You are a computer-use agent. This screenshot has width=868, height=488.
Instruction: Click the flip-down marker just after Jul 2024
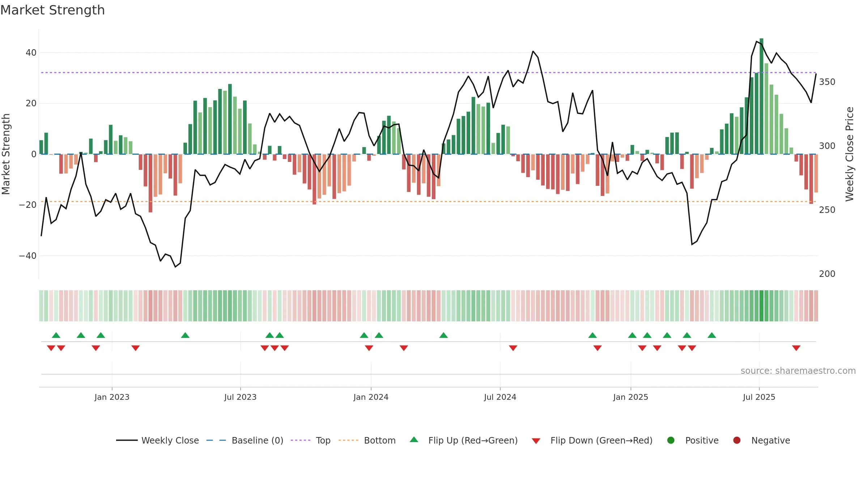pos(513,348)
